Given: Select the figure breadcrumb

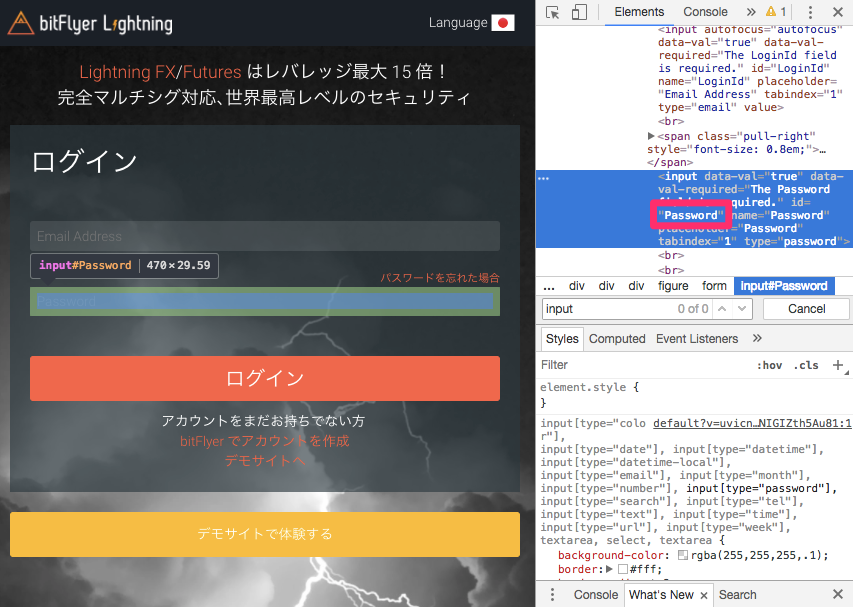Looking at the screenshot, I should coord(673,286).
